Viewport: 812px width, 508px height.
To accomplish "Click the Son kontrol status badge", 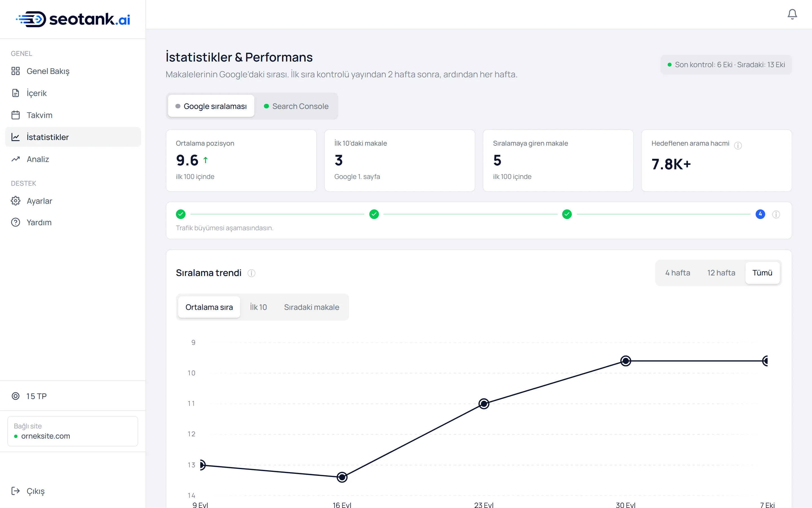I will click(x=726, y=65).
